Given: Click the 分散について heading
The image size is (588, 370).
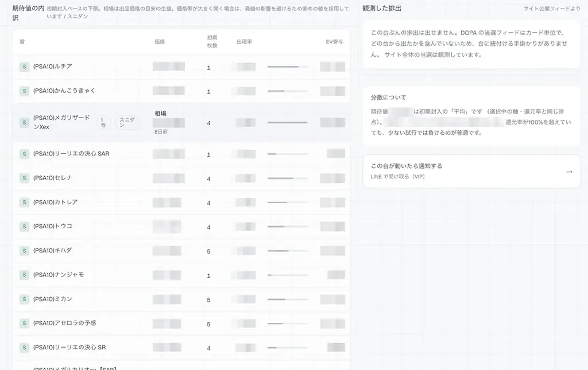Looking at the screenshot, I should click(389, 98).
